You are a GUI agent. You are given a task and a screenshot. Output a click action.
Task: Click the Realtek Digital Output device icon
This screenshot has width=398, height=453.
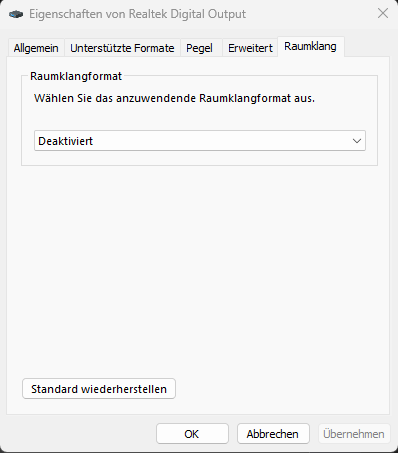16,14
